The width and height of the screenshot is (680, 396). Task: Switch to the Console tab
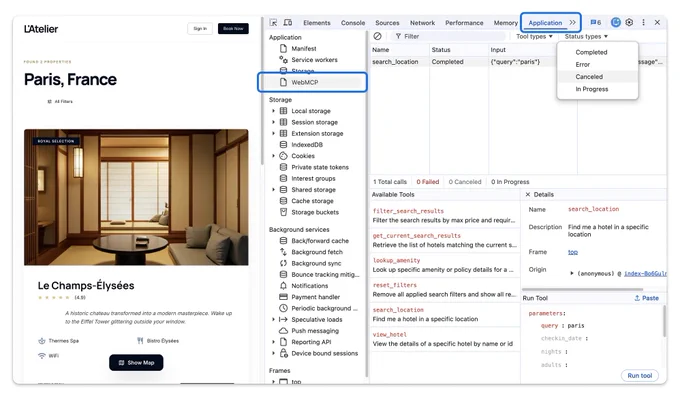coord(353,23)
